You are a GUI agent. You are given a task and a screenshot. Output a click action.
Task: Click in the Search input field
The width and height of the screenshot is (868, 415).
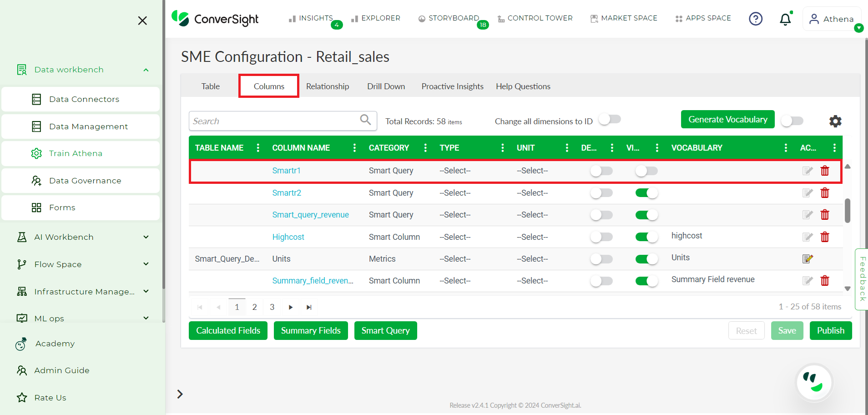(x=274, y=121)
